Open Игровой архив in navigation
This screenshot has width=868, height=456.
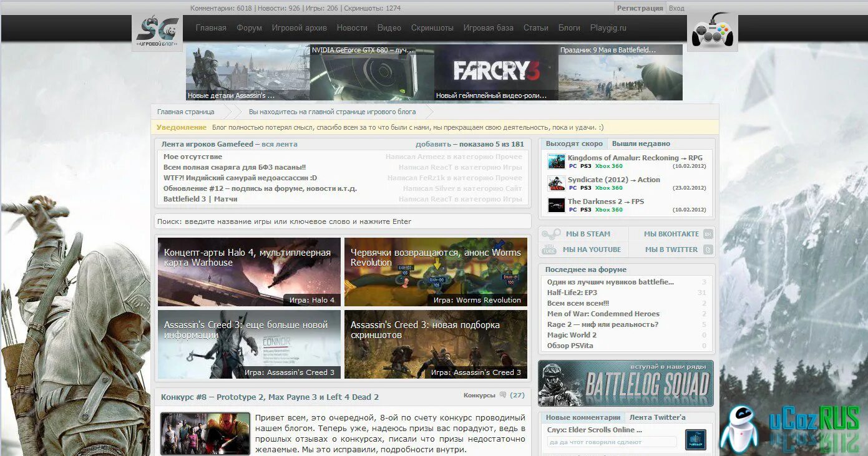pos(299,28)
